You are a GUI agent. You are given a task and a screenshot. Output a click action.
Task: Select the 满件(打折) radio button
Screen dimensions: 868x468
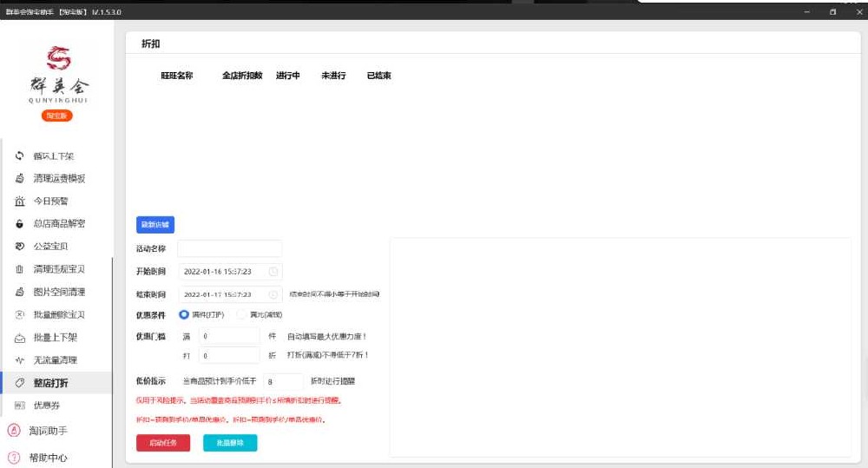click(184, 314)
